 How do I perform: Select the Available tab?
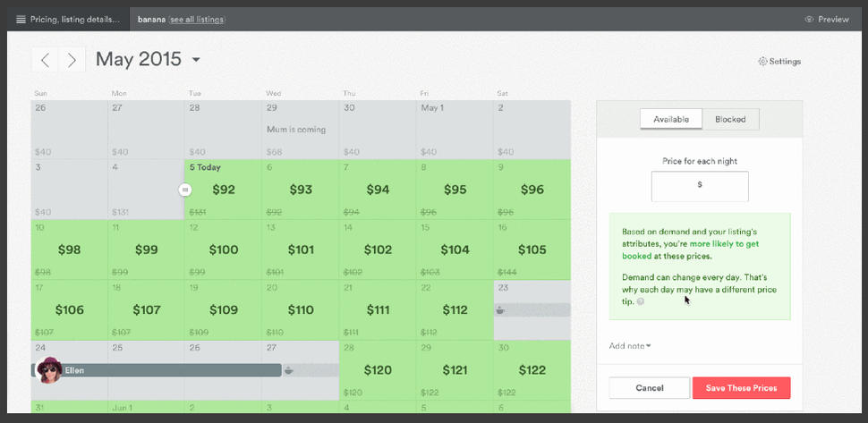671,120
